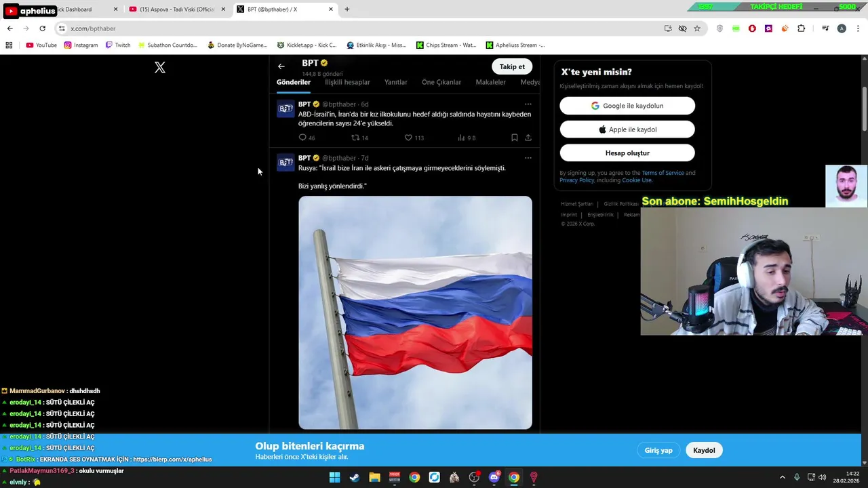868x488 pixels.
Task: Open the Privacy Policy link
Action: tap(577, 180)
